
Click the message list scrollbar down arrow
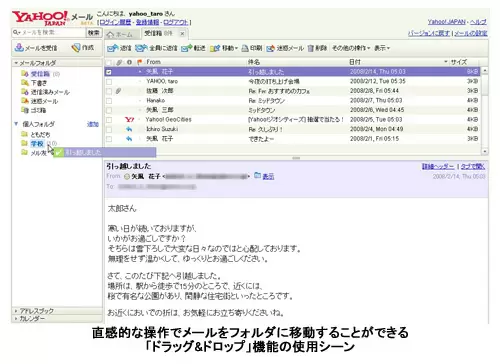point(484,151)
